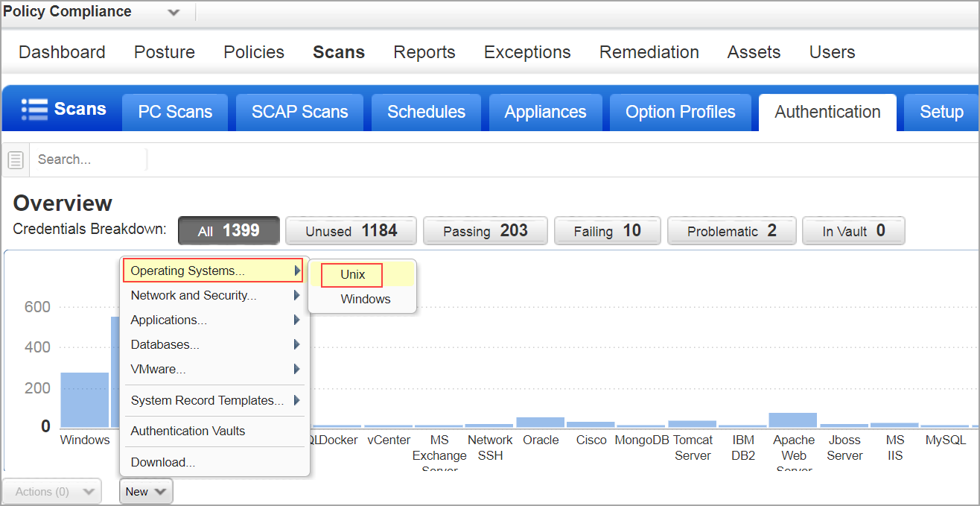
Task: Switch to the Setup tab
Action: click(941, 112)
